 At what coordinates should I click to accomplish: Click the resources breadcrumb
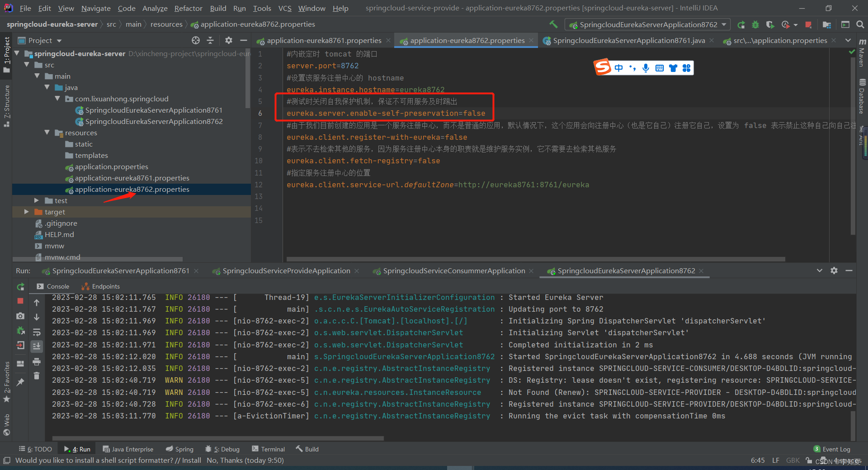[x=166, y=24]
